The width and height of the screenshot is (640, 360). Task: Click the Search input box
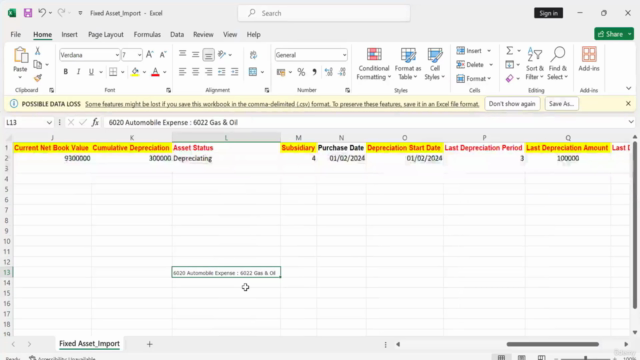point(324,13)
